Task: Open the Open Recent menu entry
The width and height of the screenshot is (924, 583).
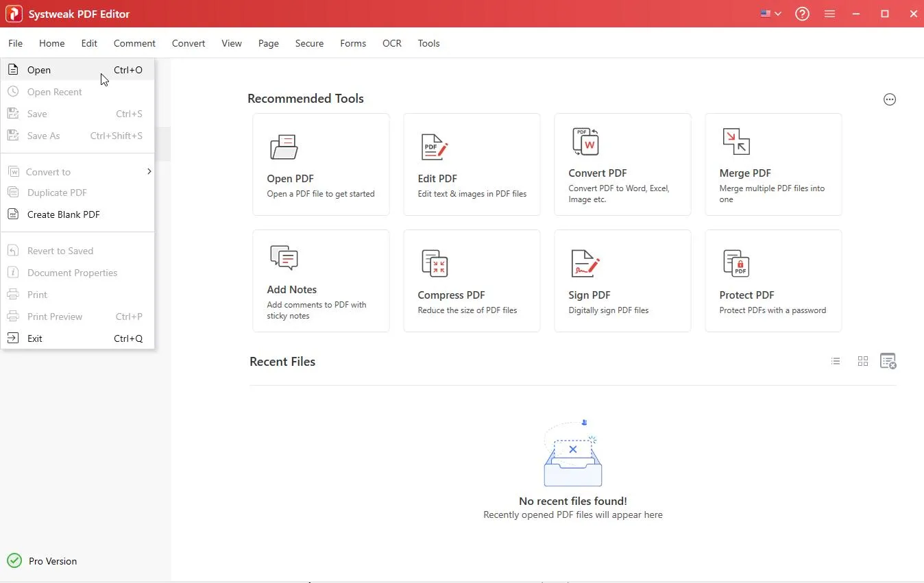Action: [x=54, y=91]
